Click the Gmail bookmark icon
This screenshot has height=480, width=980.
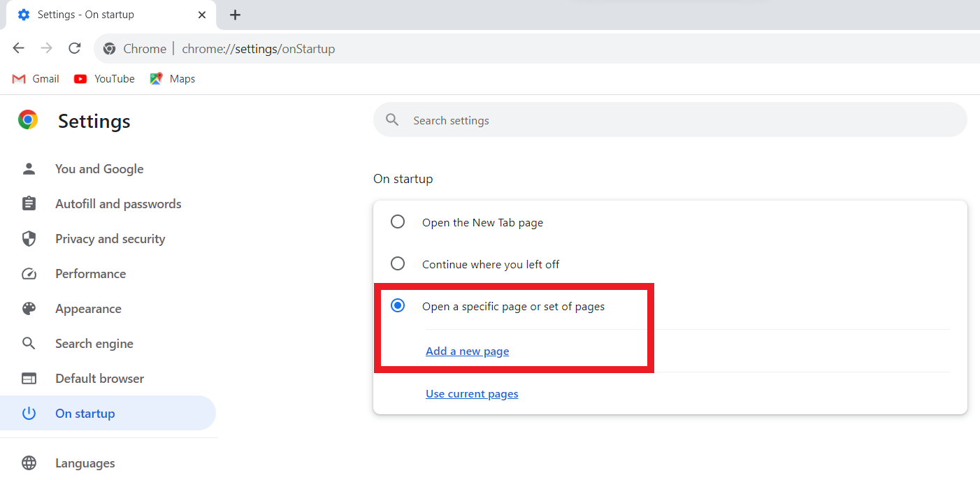18,78
